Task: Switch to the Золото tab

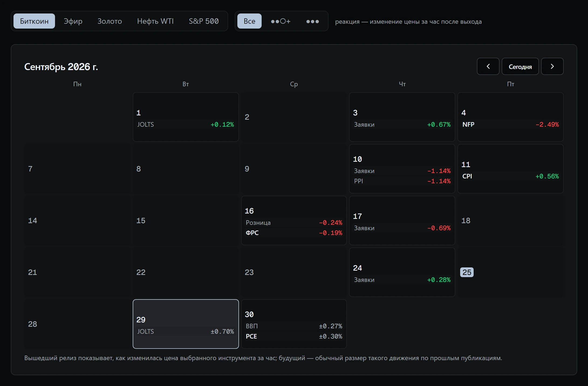Action: pos(110,21)
